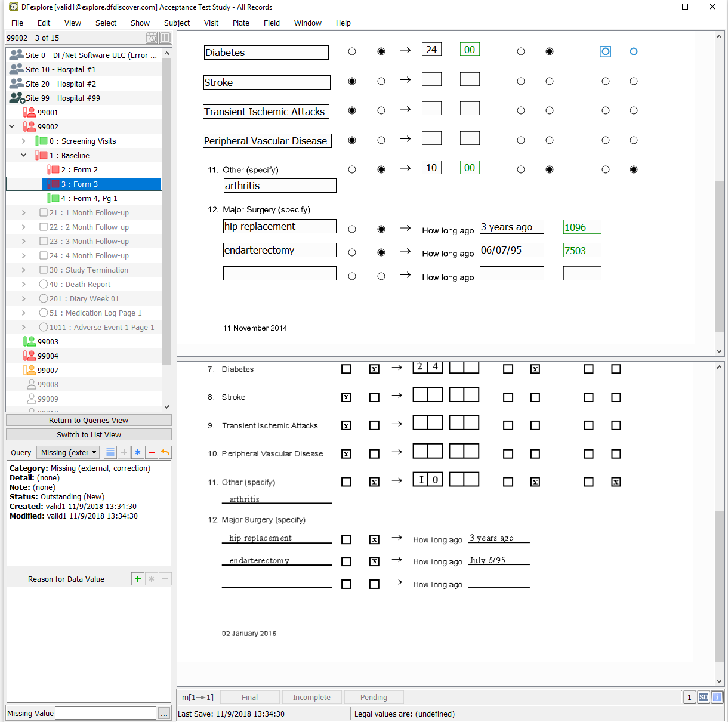Click the red minus delete query icon
Viewport: 728px width, 722px height.
pyautogui.click(x=152, y=452)
